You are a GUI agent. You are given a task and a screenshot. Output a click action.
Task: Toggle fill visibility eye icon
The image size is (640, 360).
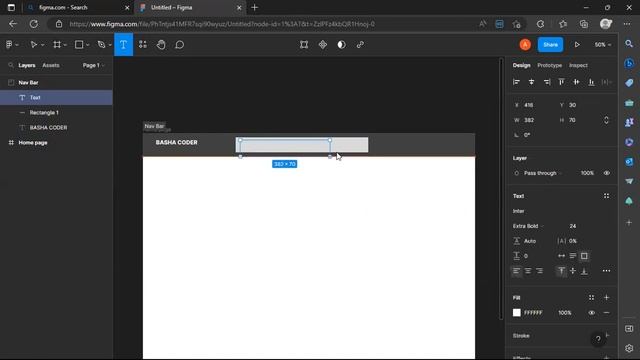[591, 313]
